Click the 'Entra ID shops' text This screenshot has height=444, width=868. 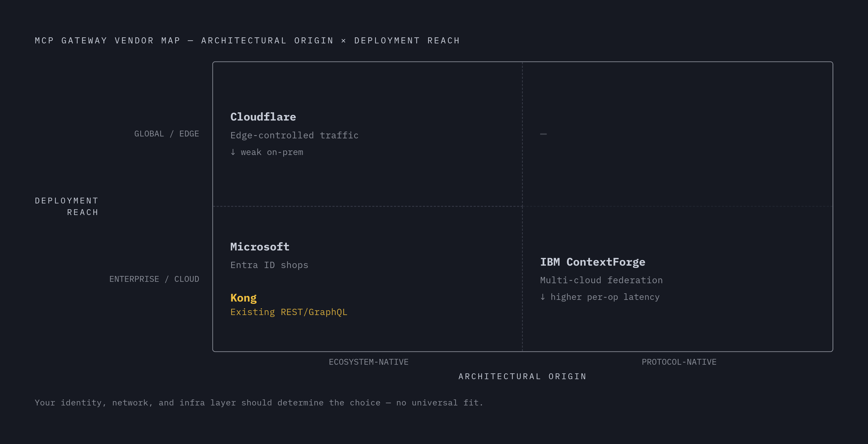(x=269, y=265)
